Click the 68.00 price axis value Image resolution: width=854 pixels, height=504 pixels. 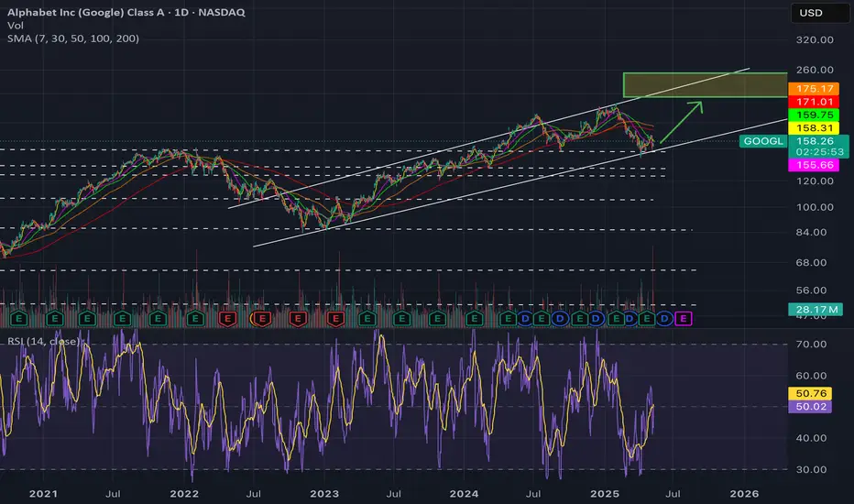[x=811, y=263]
